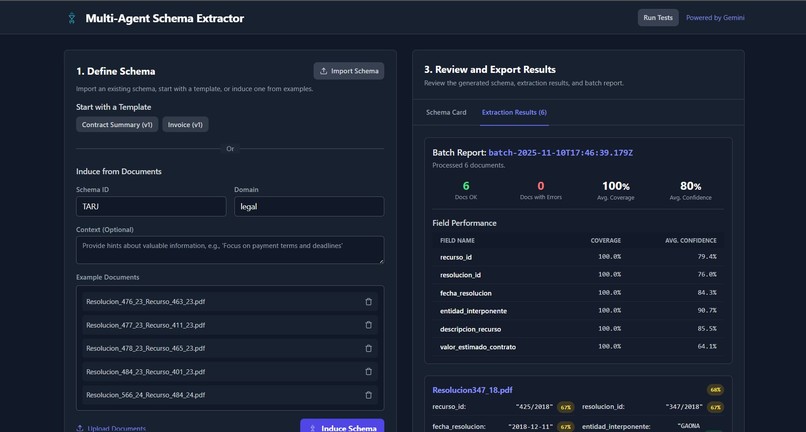Open the Resolucion347_18.pdf result title

coord(472,390)
